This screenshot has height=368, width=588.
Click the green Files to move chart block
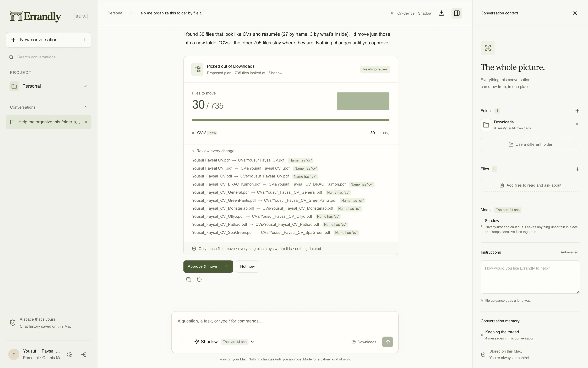click(363, 101)
